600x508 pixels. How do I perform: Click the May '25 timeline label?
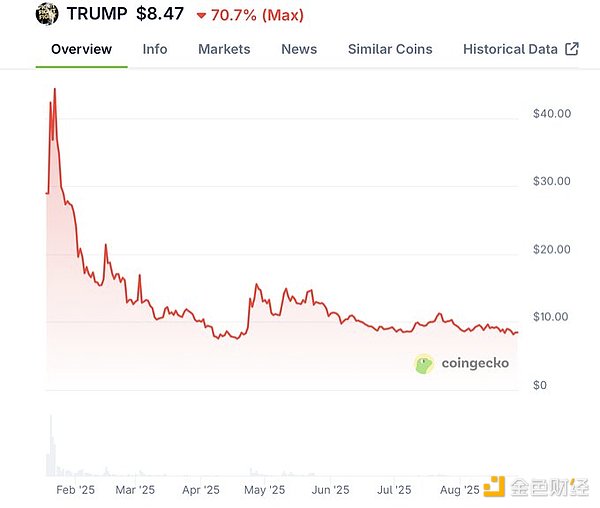click(265, 490)
